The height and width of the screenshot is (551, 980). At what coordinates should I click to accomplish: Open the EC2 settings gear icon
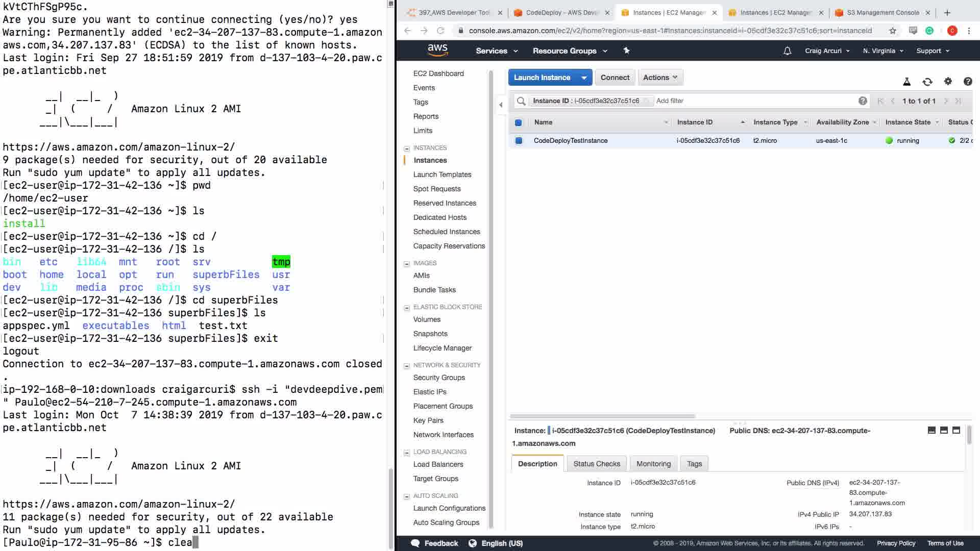tap(948, 81)
